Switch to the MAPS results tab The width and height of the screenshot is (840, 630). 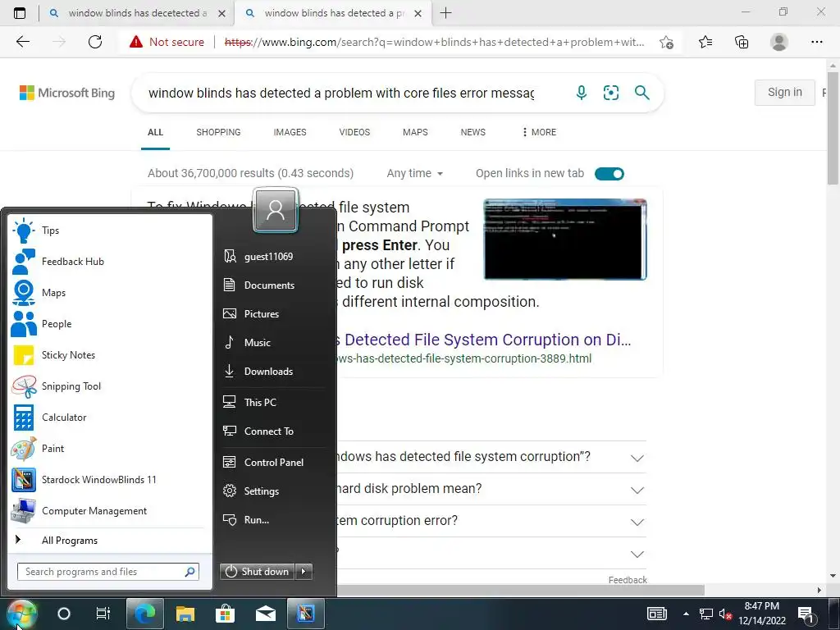click(x=415, y=132)
